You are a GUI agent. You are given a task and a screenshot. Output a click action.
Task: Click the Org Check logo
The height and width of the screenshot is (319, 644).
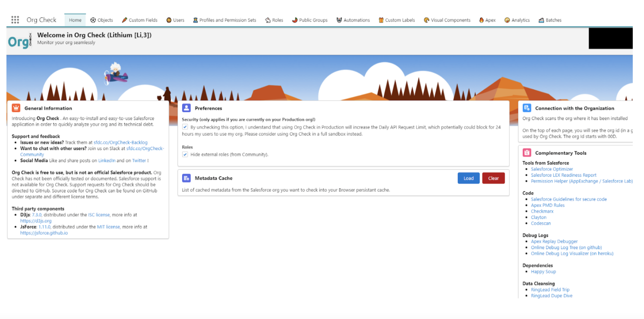tap(20, 41)
